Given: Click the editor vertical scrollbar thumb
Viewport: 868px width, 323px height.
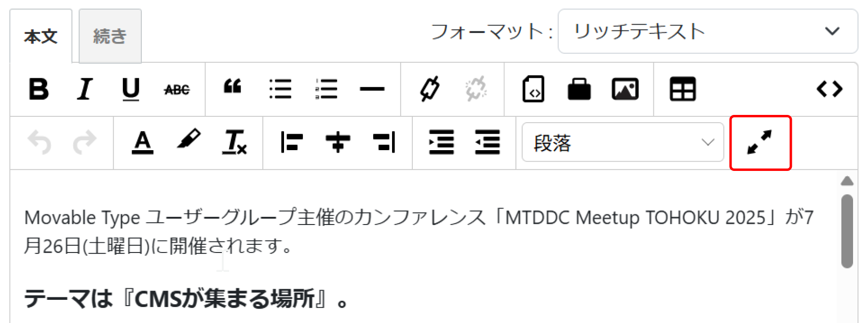Looking at the screenshot, I should pos(847,231).
